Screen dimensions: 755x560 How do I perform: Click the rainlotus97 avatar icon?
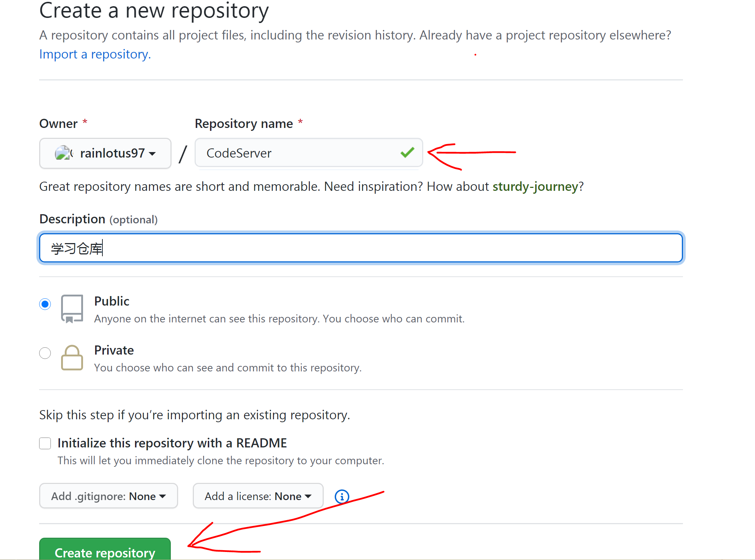(x=63, y=153)
